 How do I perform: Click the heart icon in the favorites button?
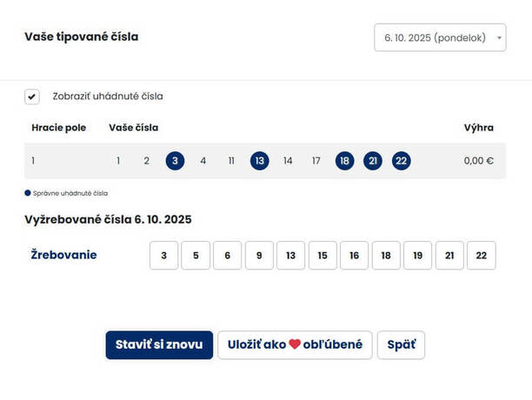point(295,345)
